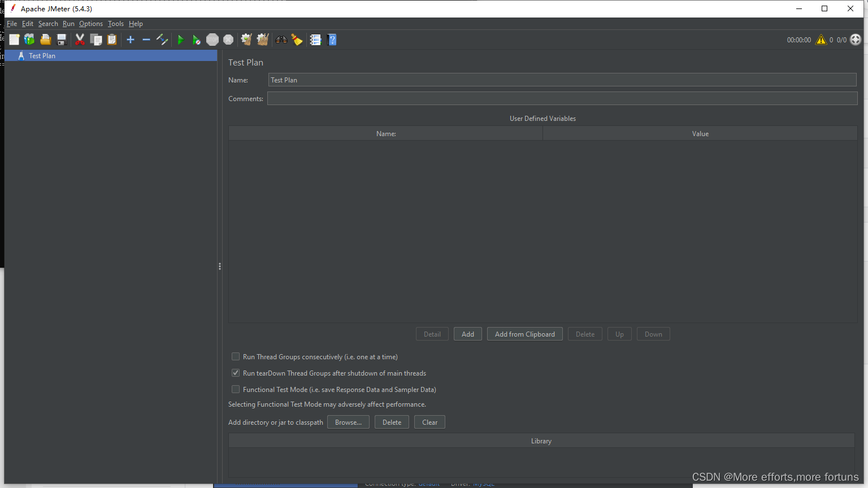
Task: Open the Templates icon in toolbar
Action: coord(29,40)
